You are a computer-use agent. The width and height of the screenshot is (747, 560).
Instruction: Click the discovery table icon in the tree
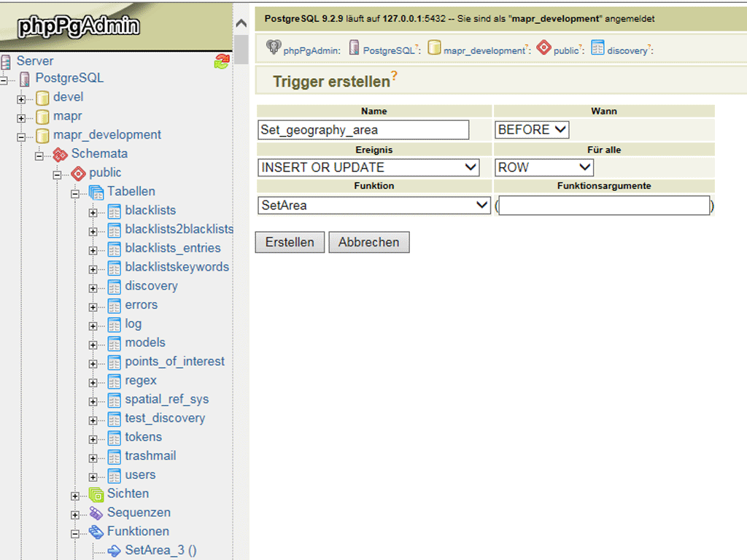(114, 287)
